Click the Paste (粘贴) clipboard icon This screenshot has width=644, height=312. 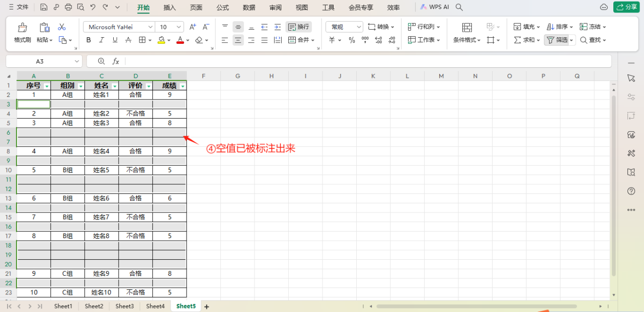44,28
